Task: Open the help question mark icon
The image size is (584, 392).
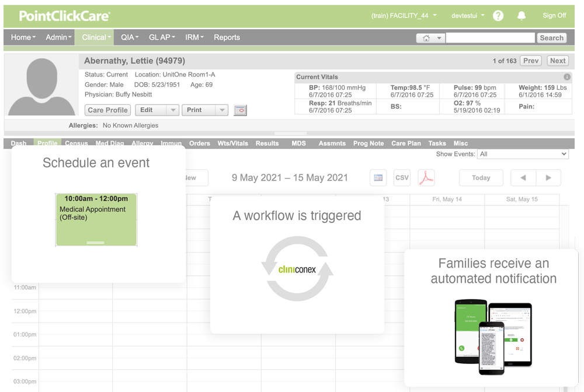Action: click(x=498, y=16)
